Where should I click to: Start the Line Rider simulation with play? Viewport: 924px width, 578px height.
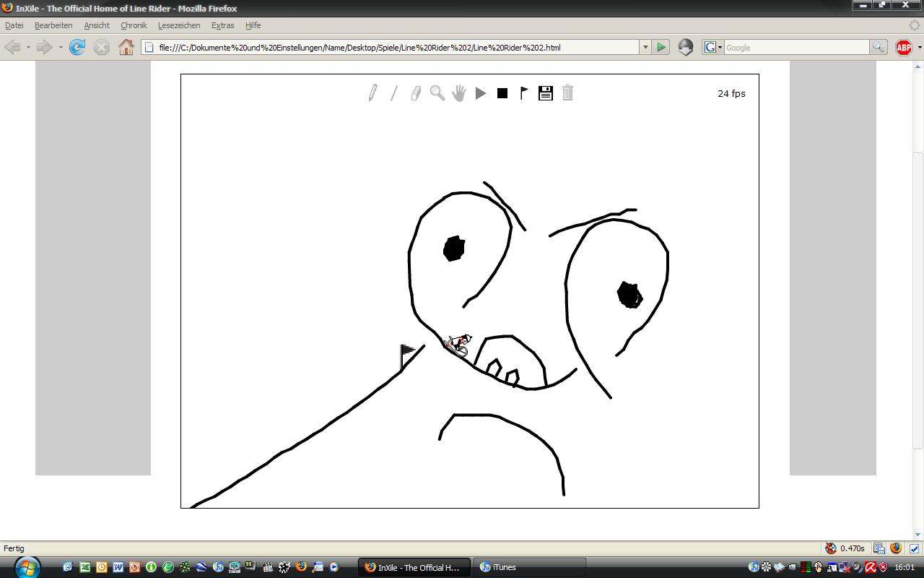click(481, 93)
